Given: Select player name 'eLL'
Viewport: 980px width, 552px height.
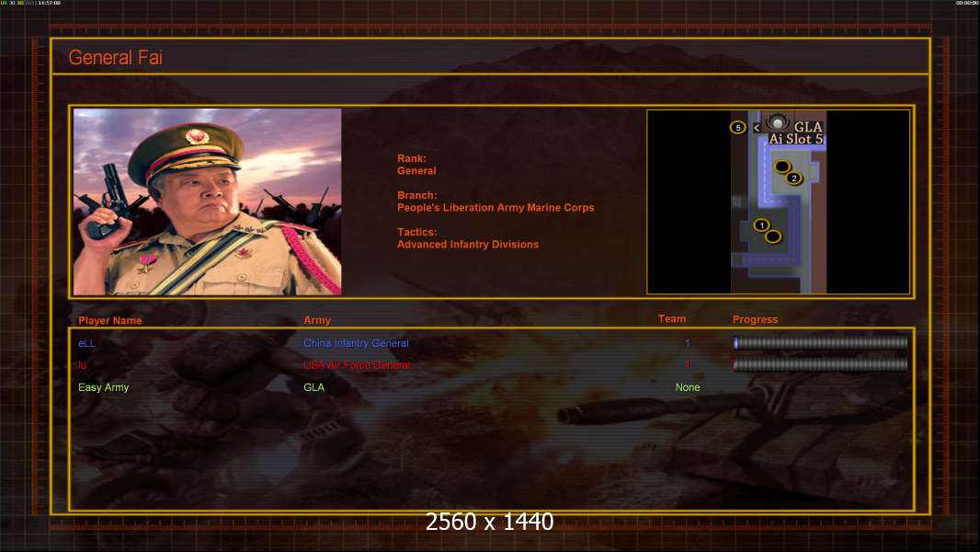Looking at the screenshot, I should click(x=86, y=343).
